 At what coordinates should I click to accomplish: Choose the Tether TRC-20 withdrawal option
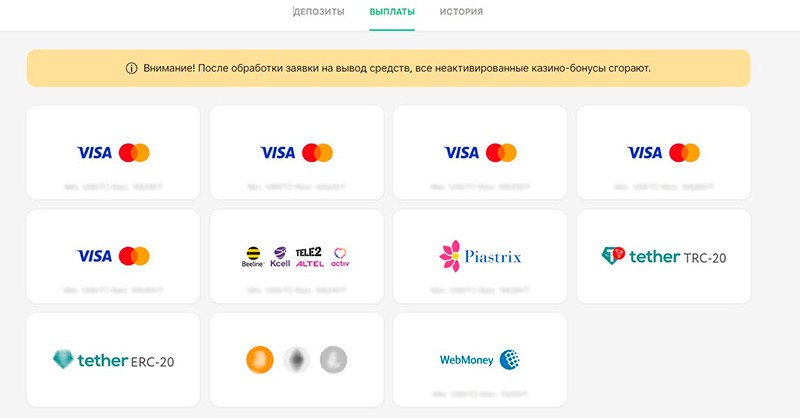(663, 256)
